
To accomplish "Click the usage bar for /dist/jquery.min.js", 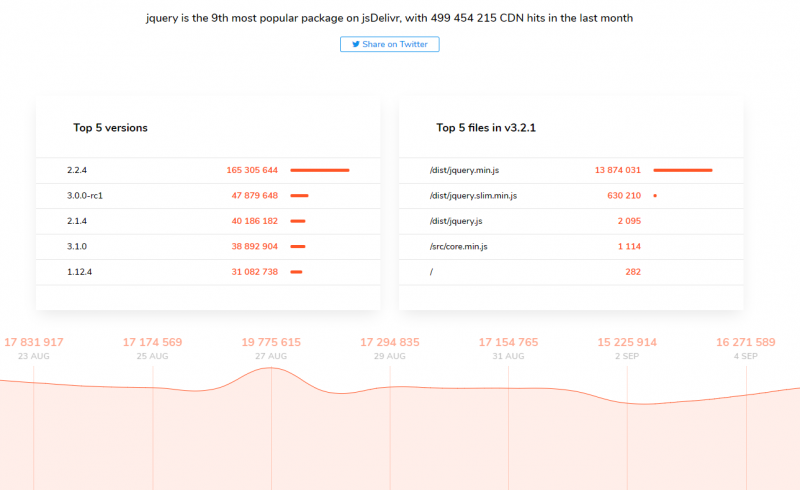I will tap(683, 170).
